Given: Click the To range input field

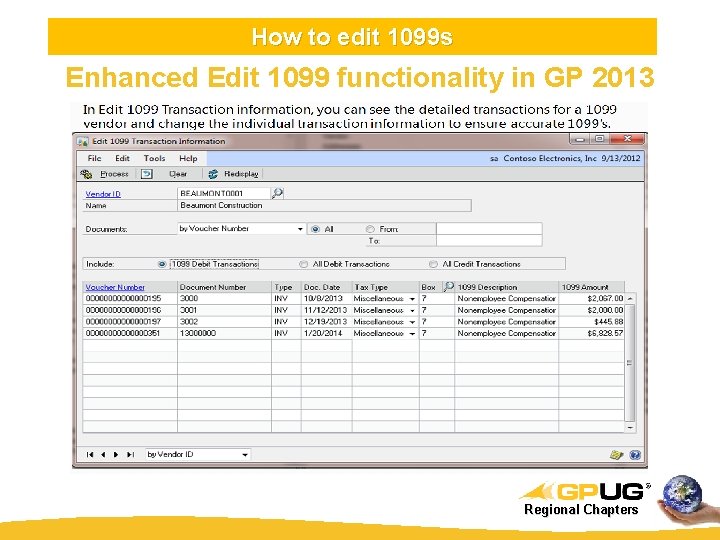Looking at the screenshot, I should (x=489, y=241).
